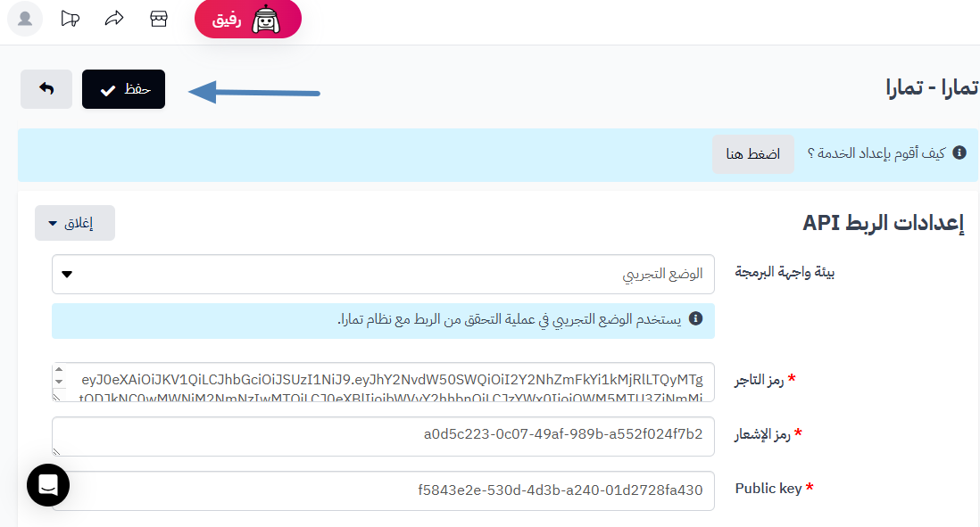Click the Public key input field

383,490
